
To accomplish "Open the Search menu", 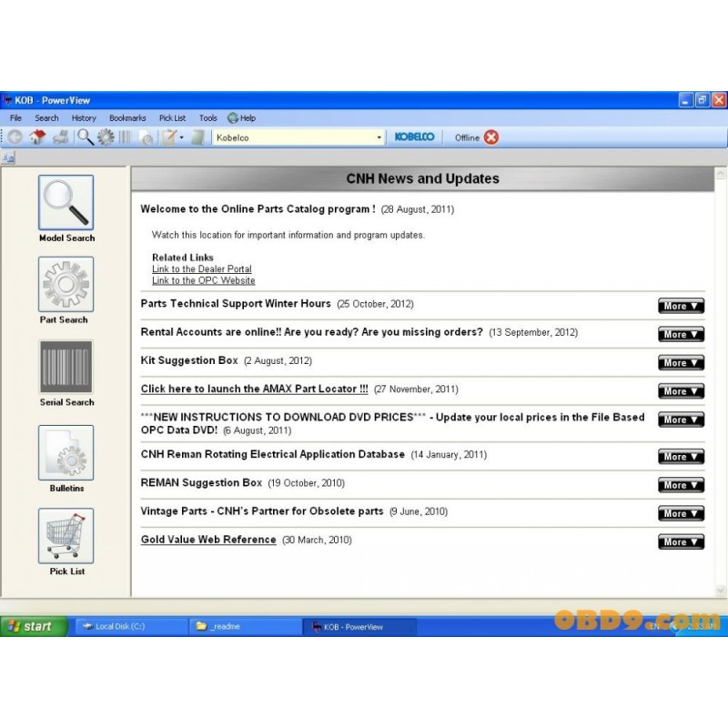I will 46,118.
